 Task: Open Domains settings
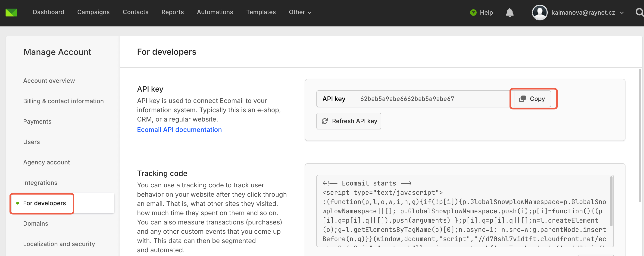coord(36,224)
